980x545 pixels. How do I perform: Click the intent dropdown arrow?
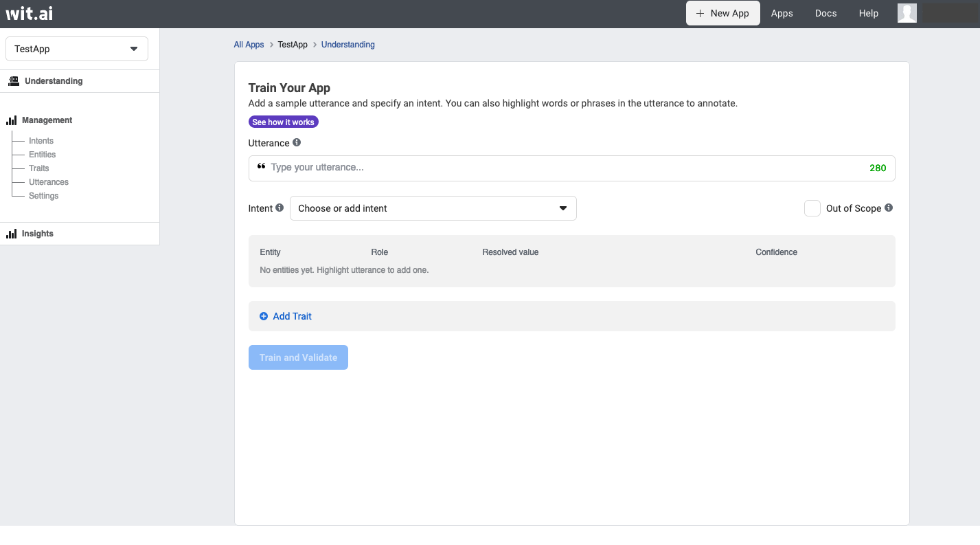pyautogui.click(x=563, y=208)
